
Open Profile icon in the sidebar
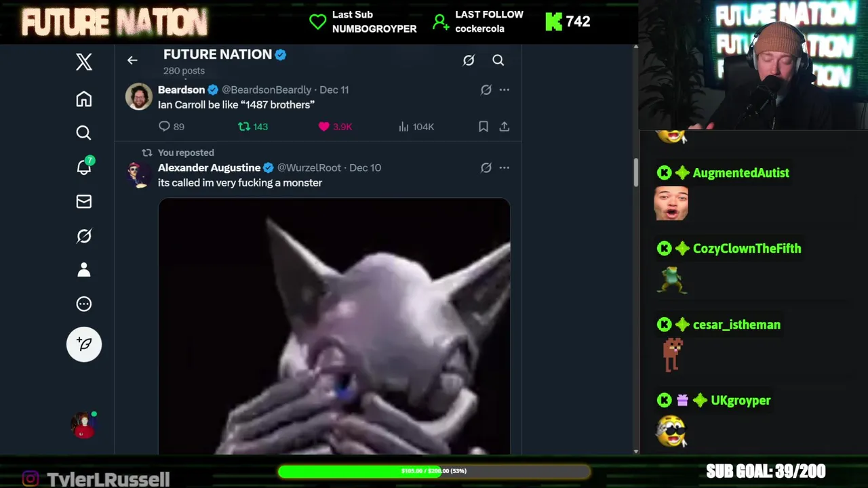click(84, 270)
